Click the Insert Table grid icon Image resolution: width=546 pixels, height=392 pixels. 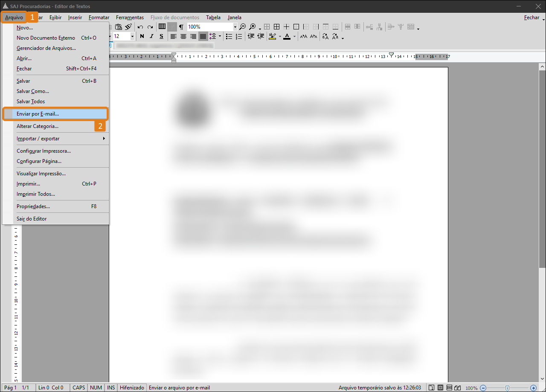coord(162,26)
